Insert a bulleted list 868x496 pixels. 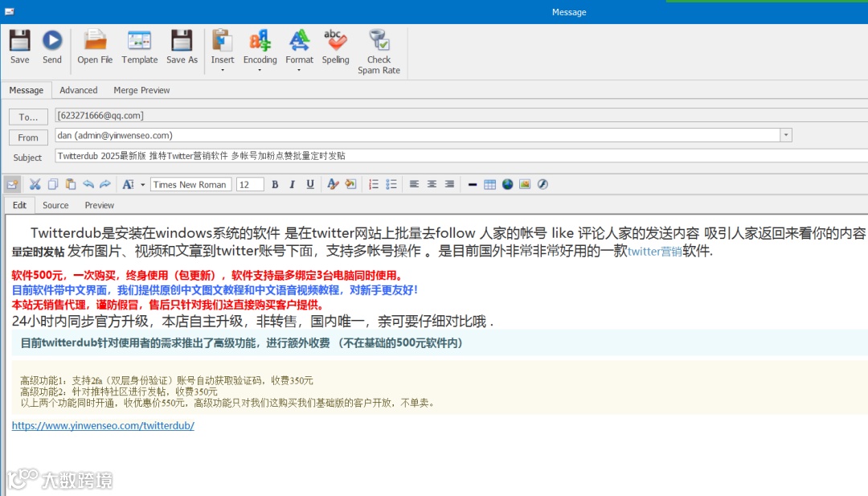click(391, 184)
